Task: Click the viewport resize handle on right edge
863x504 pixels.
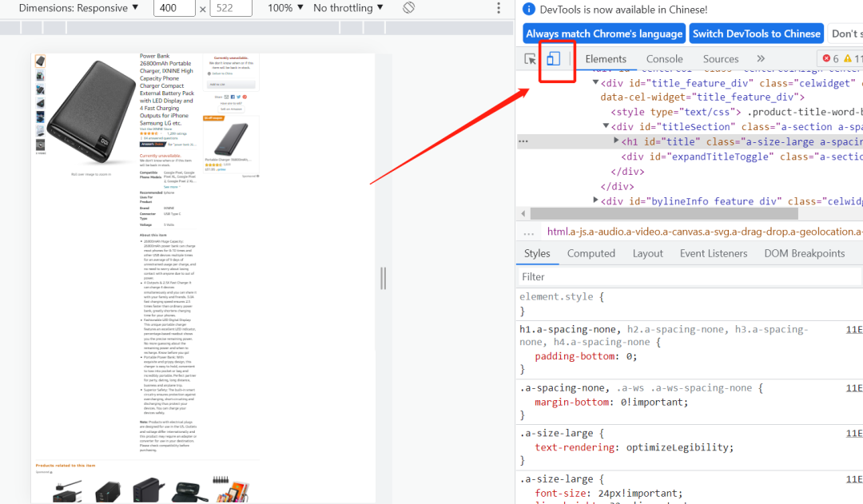Action: tap(383, 278)
